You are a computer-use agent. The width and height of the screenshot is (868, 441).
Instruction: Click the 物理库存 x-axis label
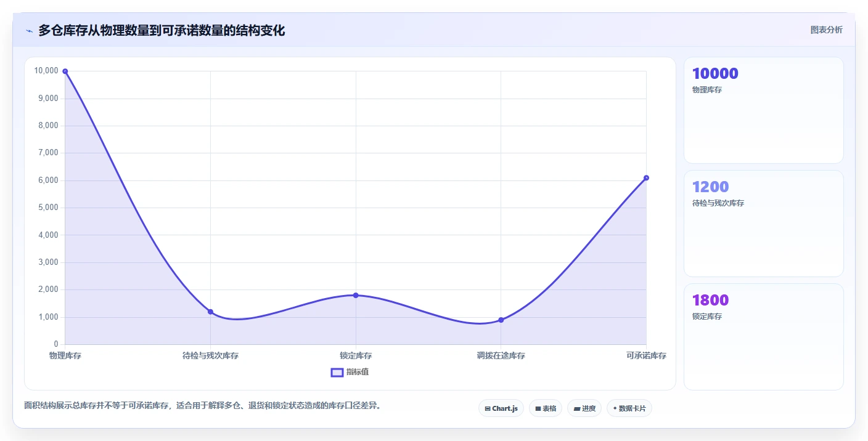tap(65, 355)
